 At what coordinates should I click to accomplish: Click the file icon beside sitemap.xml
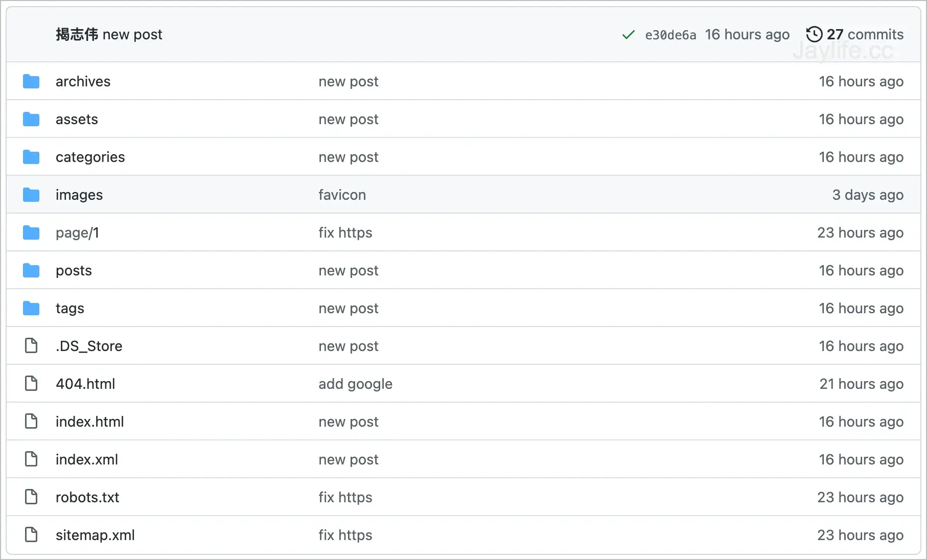(31, 535)
